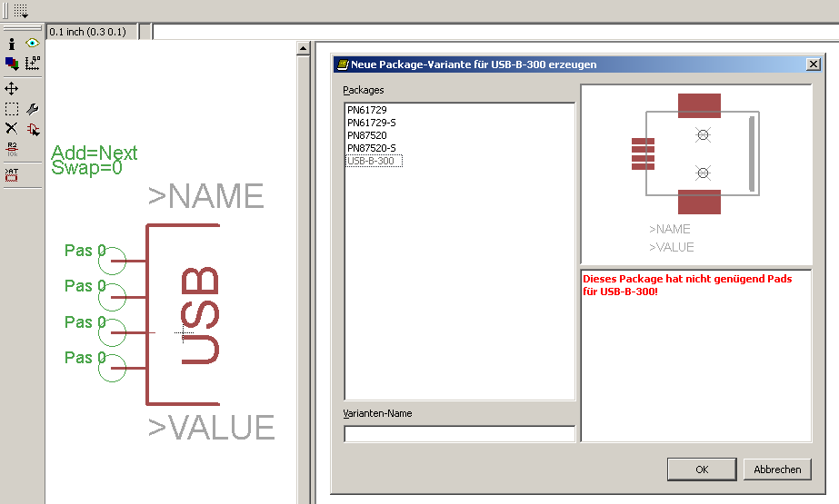This screenshot has height=504, width=839.
Task: Click the 0.1 inch coordinate display
Action: [92, 32]
